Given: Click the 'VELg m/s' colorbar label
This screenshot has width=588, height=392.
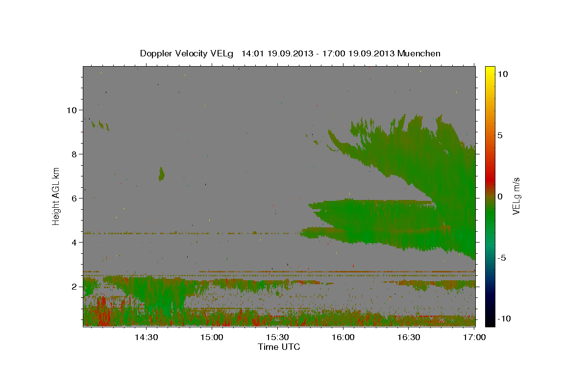Looking at the screenshot, I should tap(516, 196).
